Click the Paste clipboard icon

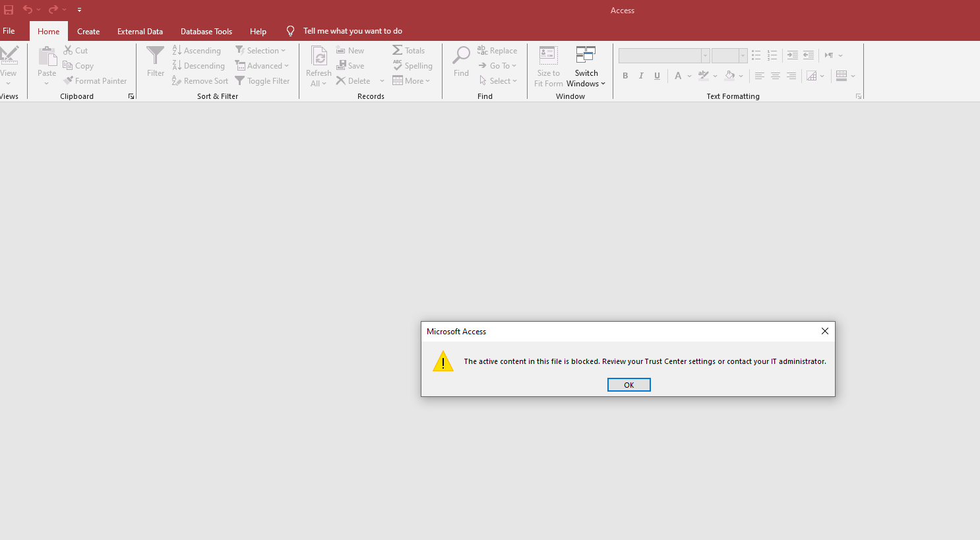click(47, 57)
